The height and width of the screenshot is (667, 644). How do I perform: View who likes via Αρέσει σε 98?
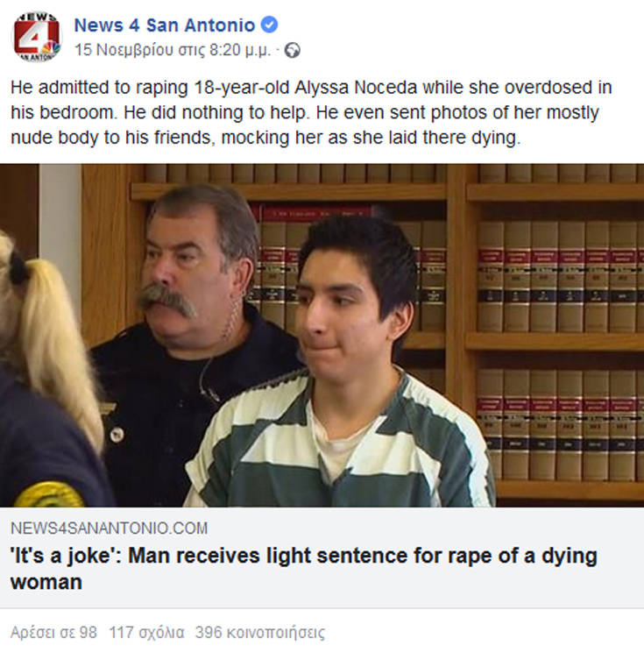pos(53,633)
